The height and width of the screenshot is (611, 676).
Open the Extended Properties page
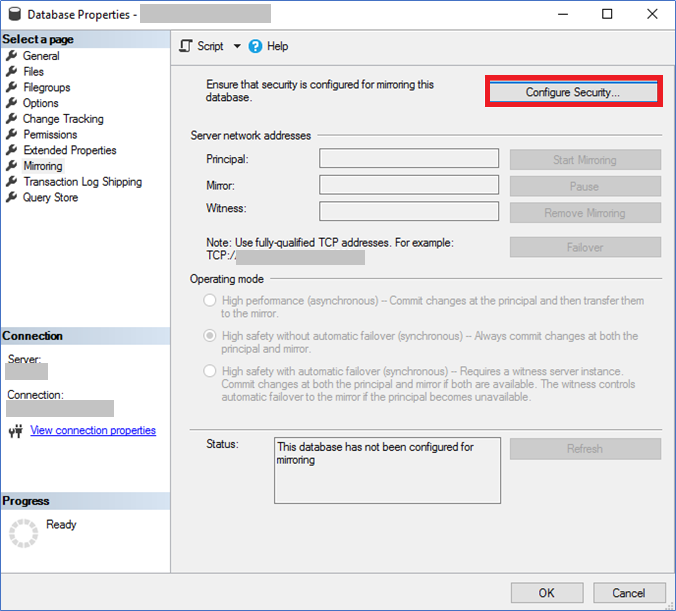70,150
